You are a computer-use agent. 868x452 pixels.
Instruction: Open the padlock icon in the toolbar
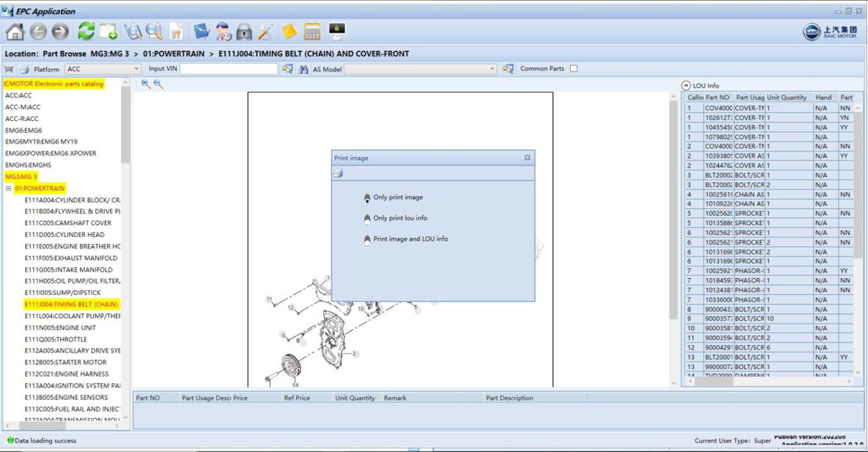point(244,32)
